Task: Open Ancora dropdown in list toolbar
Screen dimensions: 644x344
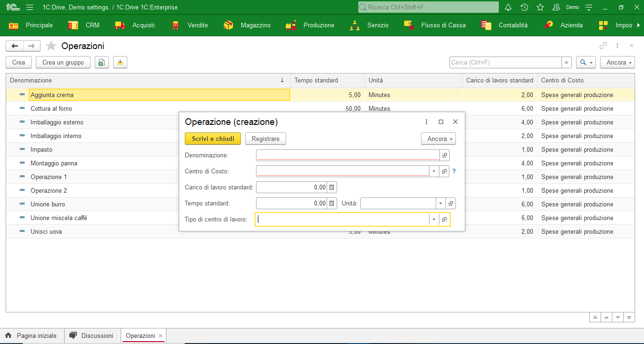Action: [x=617, y=62]
